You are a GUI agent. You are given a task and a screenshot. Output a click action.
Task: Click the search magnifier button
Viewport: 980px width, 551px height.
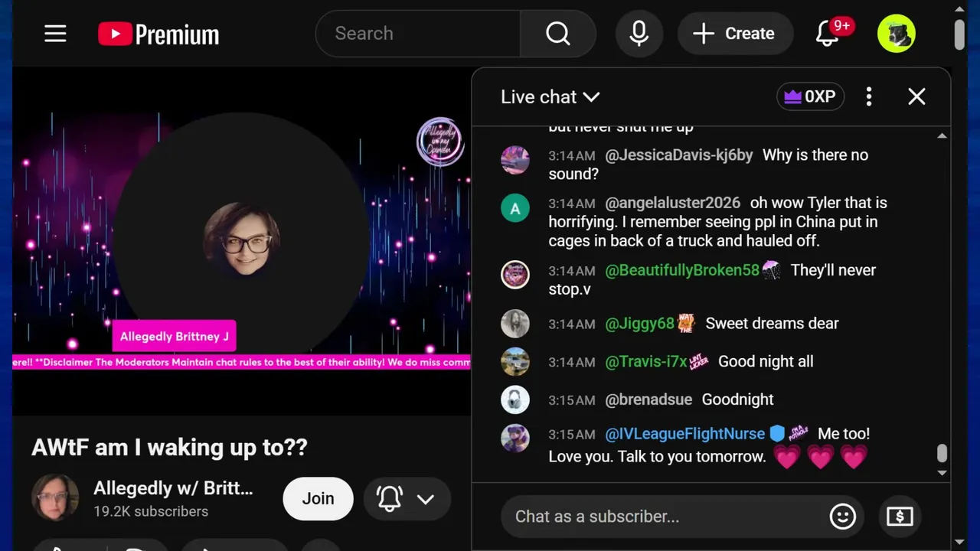(557, 34)
